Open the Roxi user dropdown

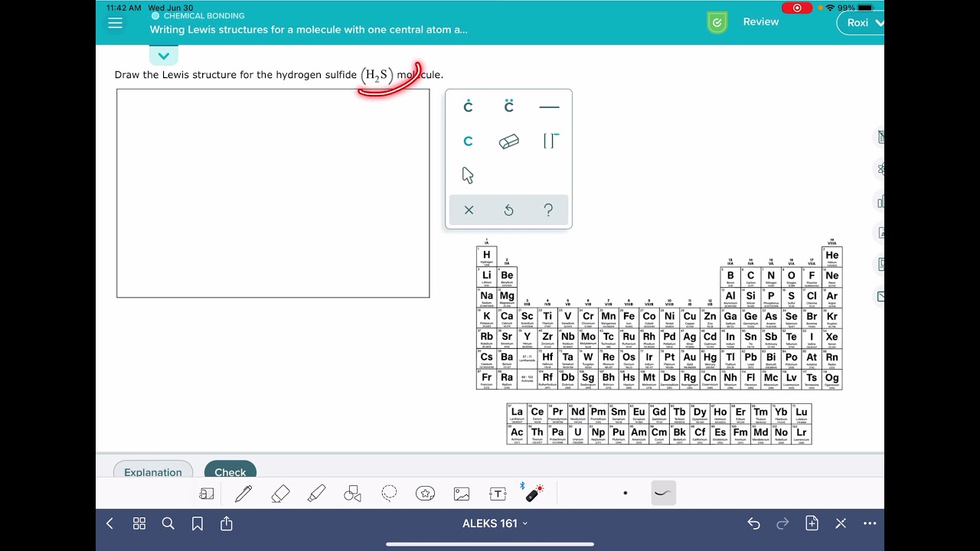point(861,23)
